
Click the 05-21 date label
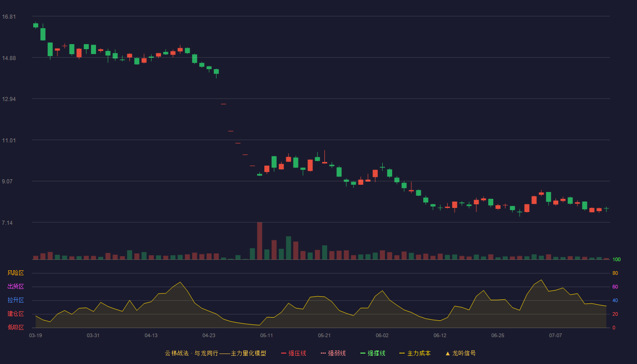pyautogui.click(x=324, y=335)
